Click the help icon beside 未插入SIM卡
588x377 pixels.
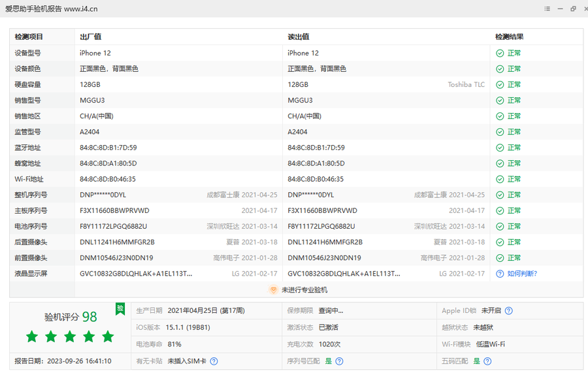(214, 361)
